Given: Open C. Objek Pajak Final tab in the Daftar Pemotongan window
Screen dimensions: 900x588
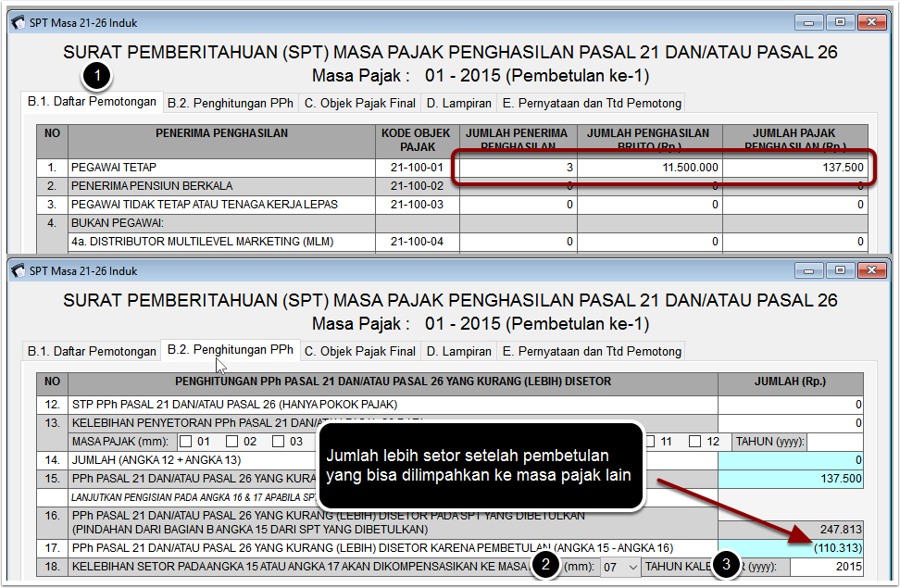Looking at the screenshot, I should click(x=360, y=104).
